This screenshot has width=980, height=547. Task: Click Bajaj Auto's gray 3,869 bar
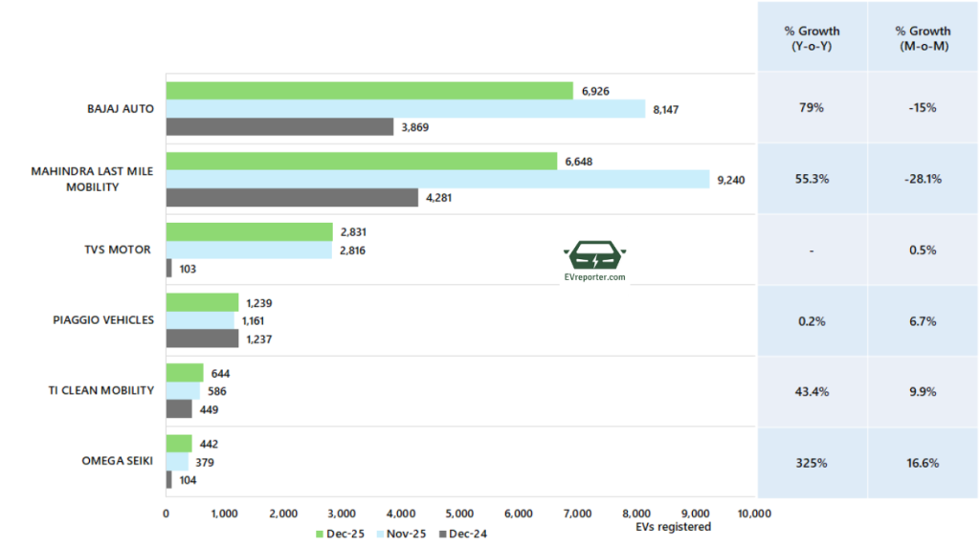pos(279,126)
